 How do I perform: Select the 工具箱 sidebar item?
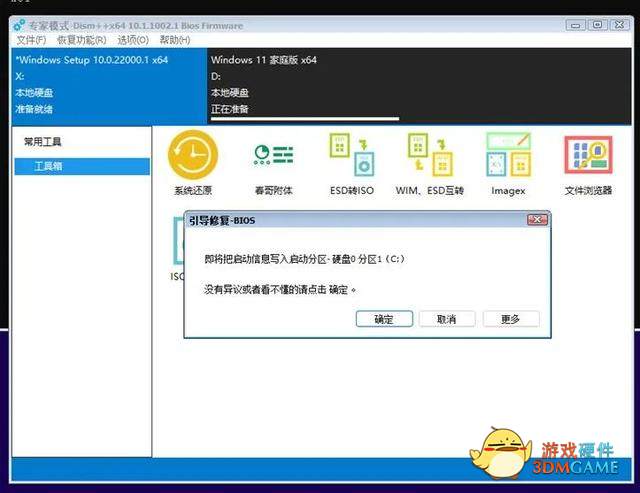[82, 166]
